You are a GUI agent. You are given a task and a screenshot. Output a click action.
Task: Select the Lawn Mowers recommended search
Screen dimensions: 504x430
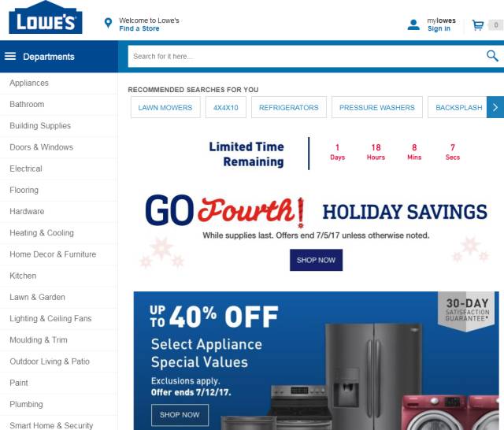click(x=165, y=107)
